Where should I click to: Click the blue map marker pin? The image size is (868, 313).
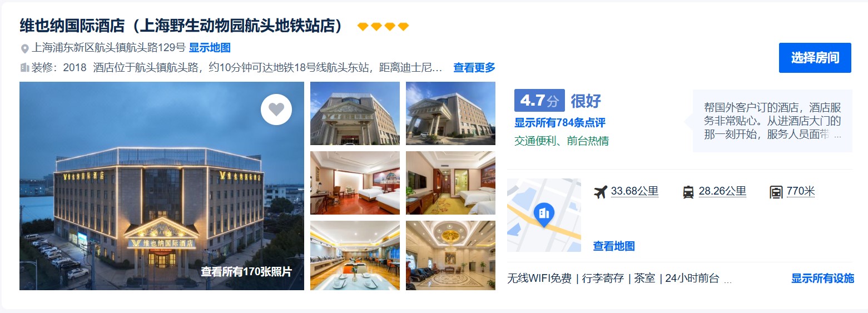[544, 215]
